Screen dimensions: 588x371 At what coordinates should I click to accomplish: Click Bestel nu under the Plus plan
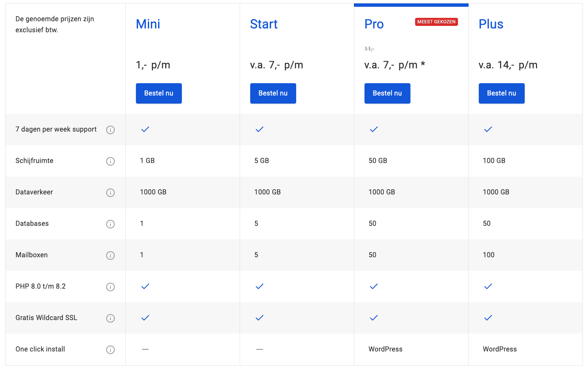tap(502, 93)
